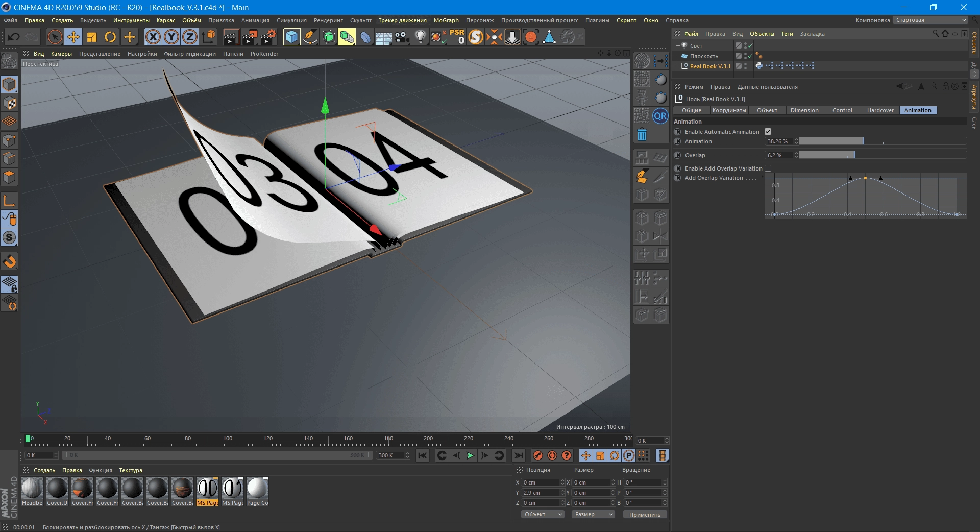The image size is (980, 532).
Task: Click the Y position field stepper arrows
Action: pos(562,493)
